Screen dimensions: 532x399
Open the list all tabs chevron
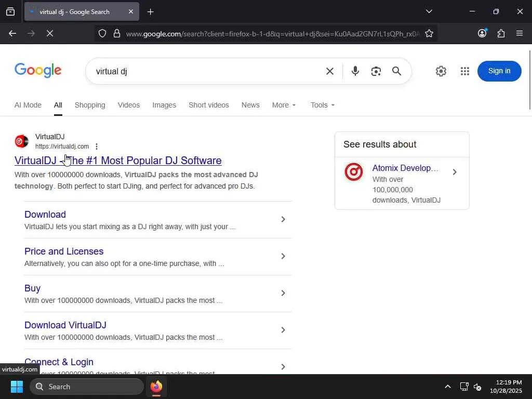coord(429,11)
